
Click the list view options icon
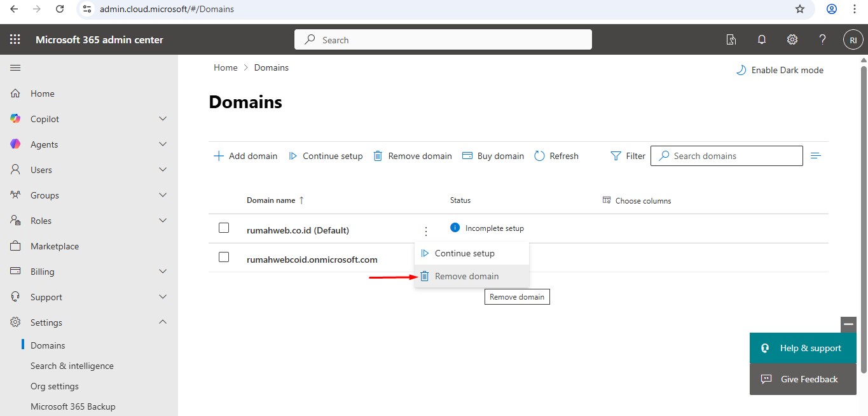pyautogui.click(x=816, y=156)
